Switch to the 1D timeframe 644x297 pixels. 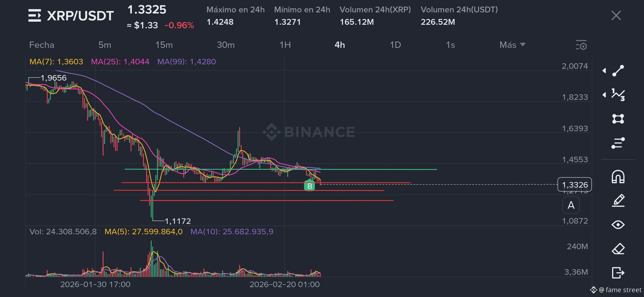395,45
